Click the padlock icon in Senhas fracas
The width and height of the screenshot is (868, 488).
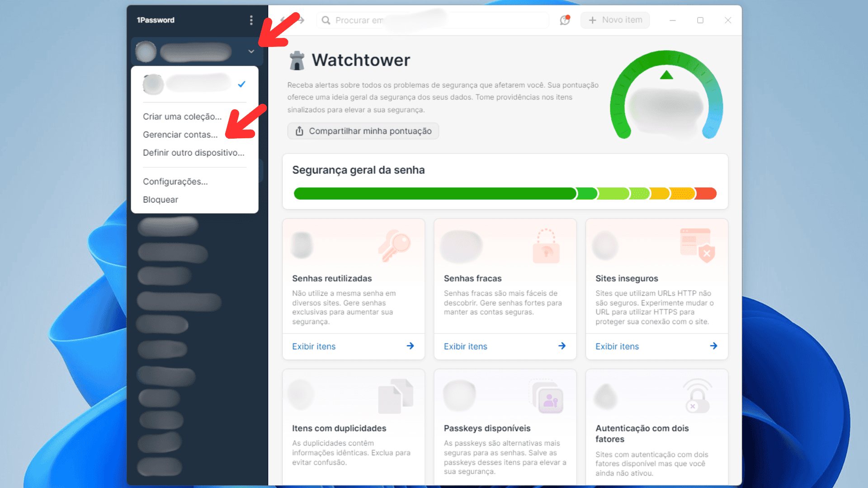[546, 246]
